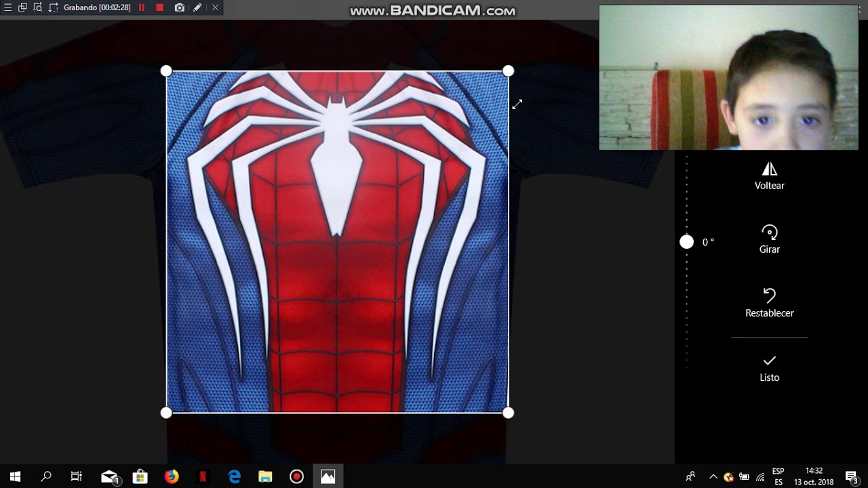Open the Windows Start menu

15,476
